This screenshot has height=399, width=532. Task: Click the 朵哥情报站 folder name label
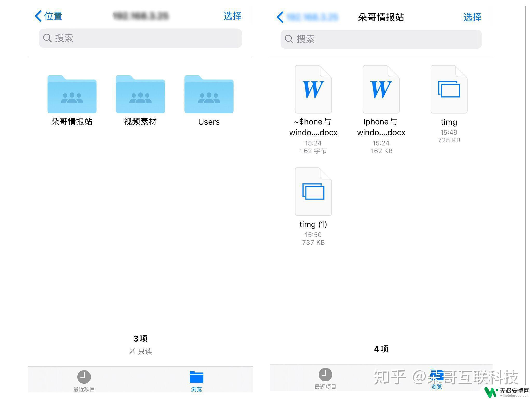[72, 122]
